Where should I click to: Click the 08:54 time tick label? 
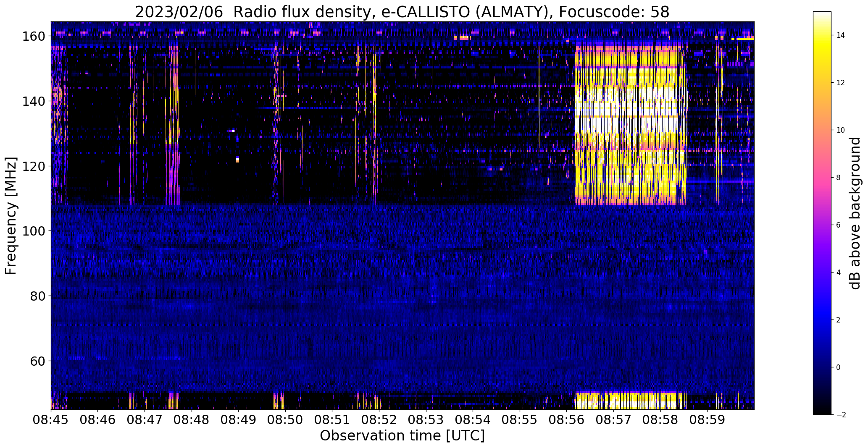click(x=473, y=419)
